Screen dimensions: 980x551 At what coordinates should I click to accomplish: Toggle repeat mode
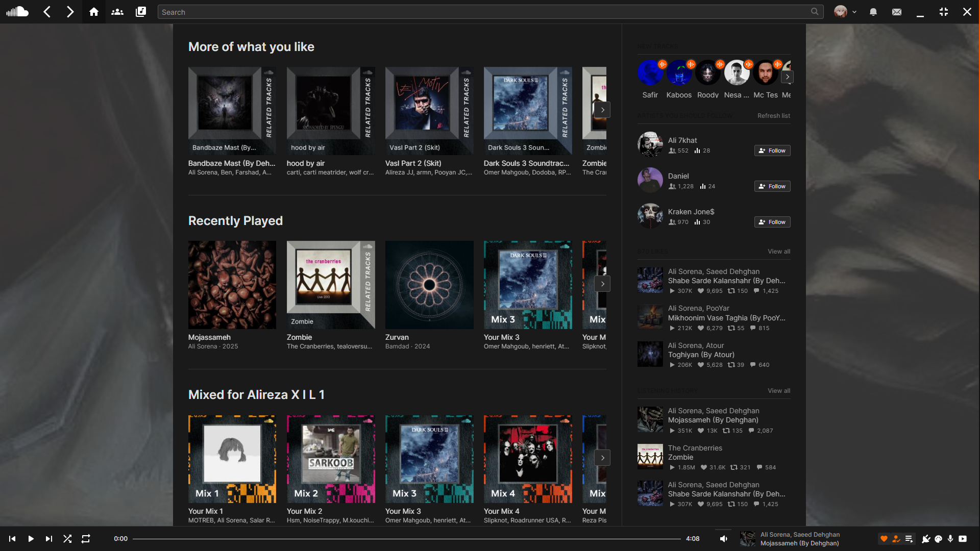click(x=86, y=539)
